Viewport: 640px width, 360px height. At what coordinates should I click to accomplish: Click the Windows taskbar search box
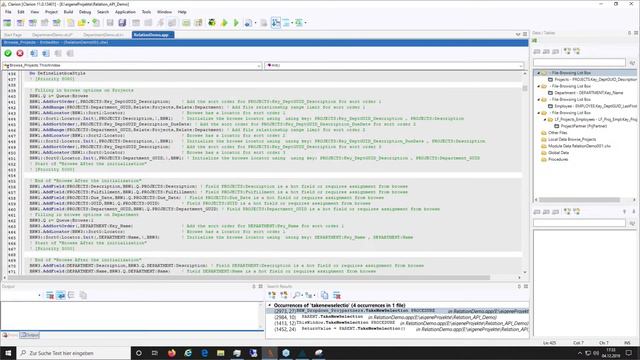click(73, 353)
